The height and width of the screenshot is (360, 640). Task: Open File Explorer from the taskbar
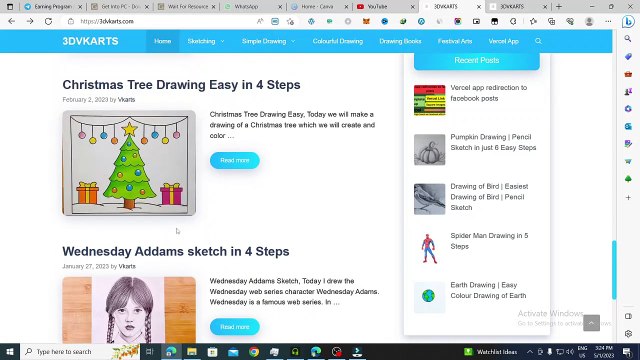pyautogui.click(x=192, y=351)
